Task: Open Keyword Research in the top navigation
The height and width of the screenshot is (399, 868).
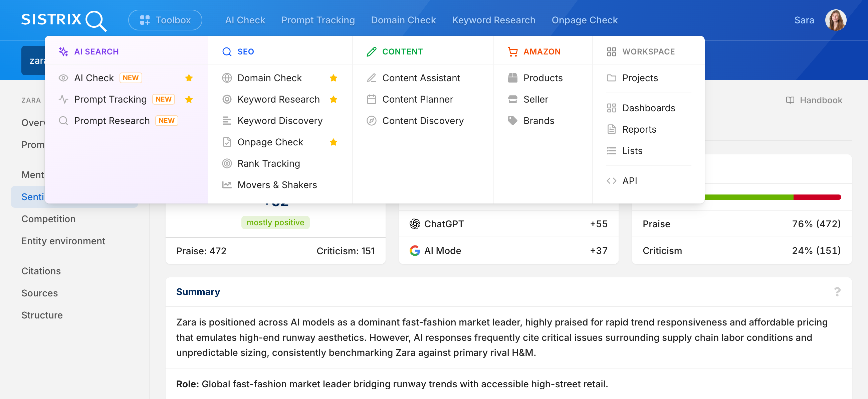Action: 494,20
